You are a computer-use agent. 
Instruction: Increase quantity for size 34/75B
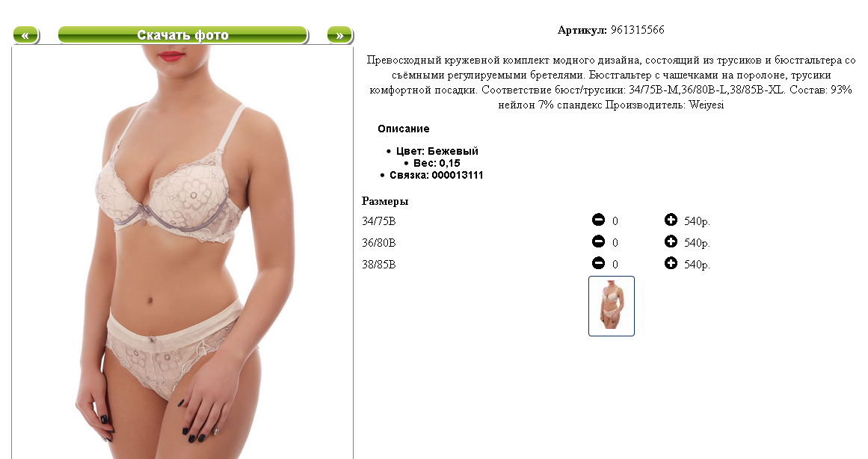[671, 220]
